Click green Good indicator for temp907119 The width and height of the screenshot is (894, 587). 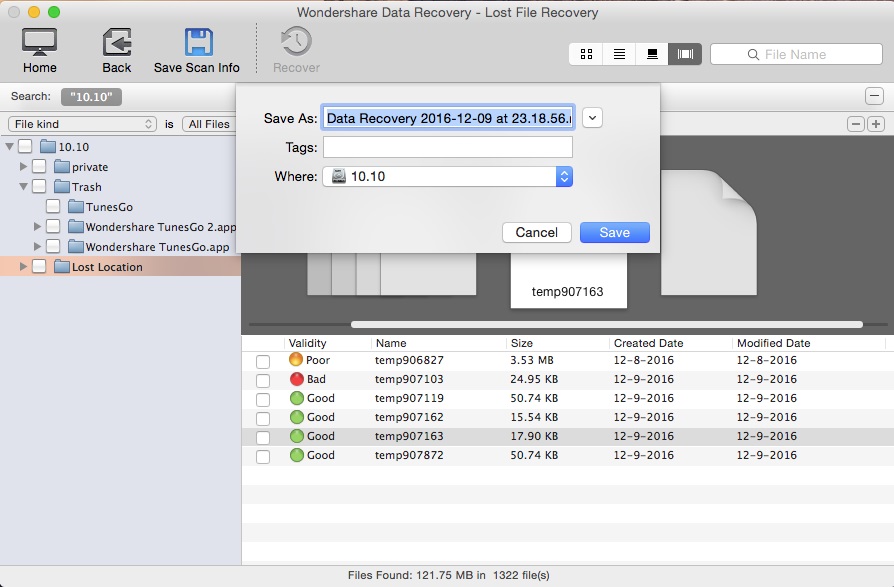point(296,398)
